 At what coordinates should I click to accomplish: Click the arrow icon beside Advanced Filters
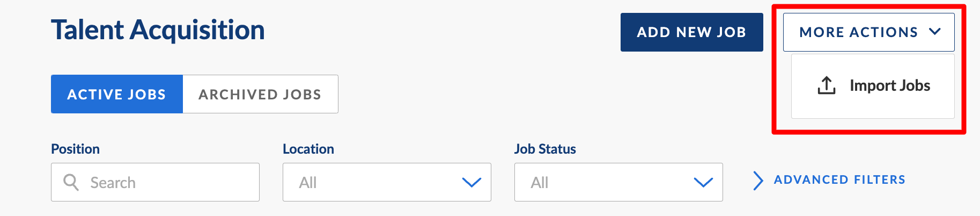pos(757,181)
